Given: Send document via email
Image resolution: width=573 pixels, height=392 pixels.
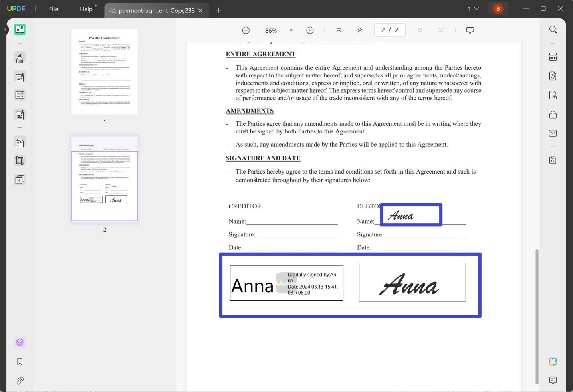Looking at the screenshot, I should (553, 133).
